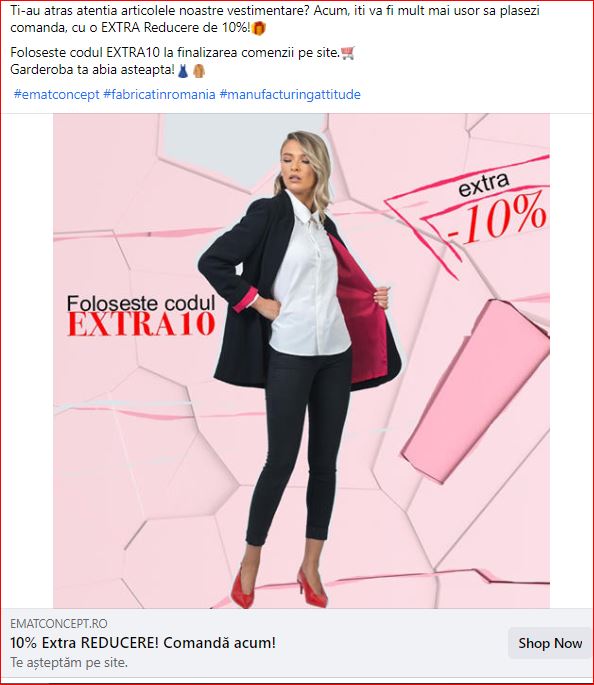This screenshot has width=594, height=685.
Task: Click the gift box emoji after 10%!
Action: 259,28
